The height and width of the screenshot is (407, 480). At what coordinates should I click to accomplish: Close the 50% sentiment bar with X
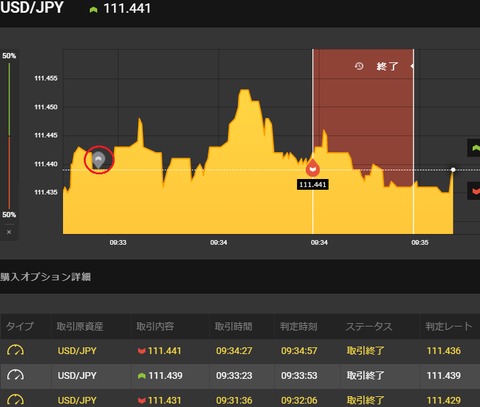coord(9,232)
